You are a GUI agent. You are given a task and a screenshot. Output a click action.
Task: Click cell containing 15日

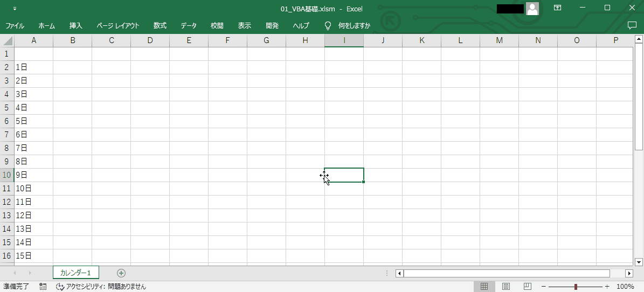33,256
